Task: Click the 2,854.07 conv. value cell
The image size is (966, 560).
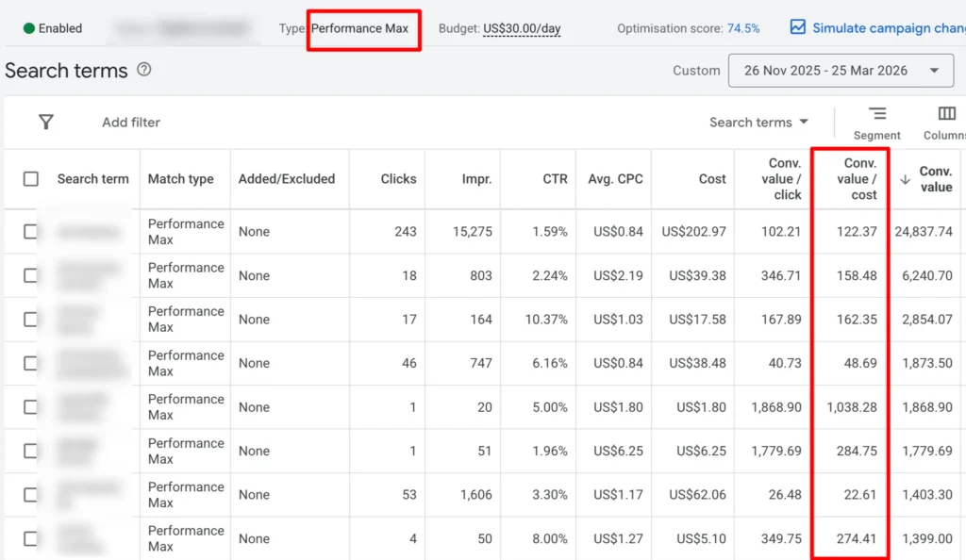Action: click(x=927, y=320)
